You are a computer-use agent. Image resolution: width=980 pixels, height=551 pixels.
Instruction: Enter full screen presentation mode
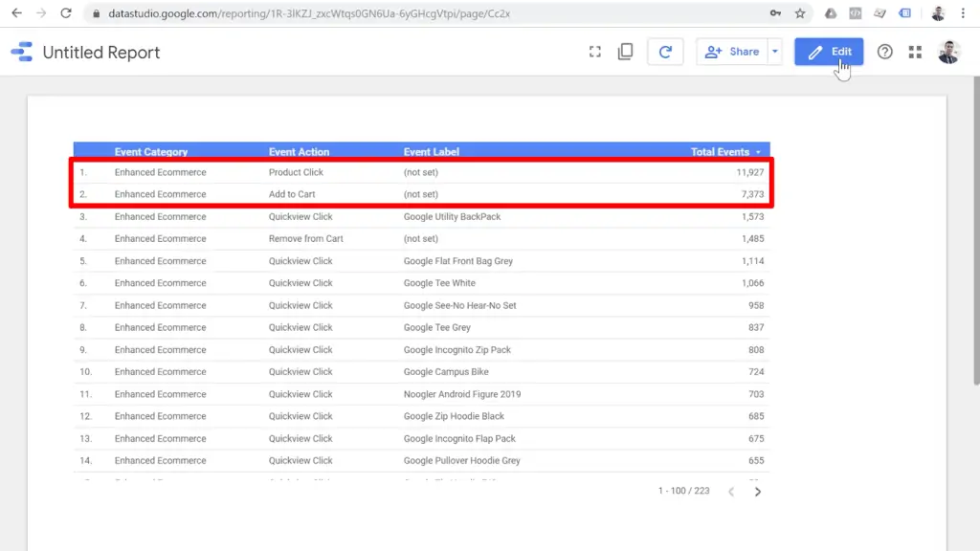(595, 52)
